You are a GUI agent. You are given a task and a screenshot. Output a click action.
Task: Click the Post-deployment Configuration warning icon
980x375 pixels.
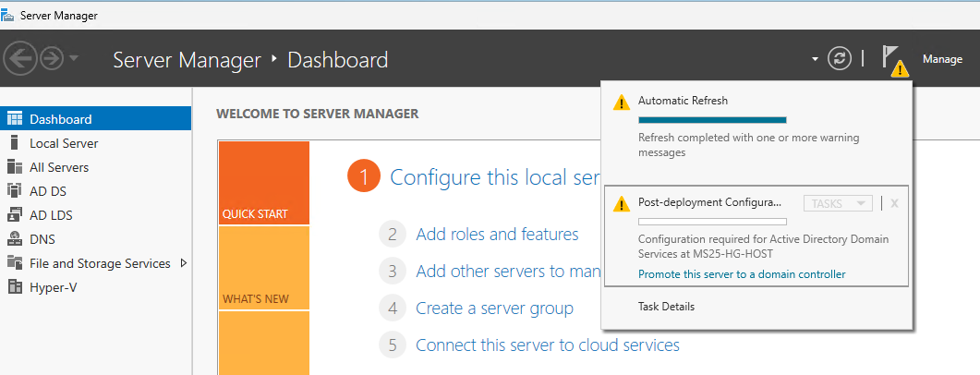622,204
